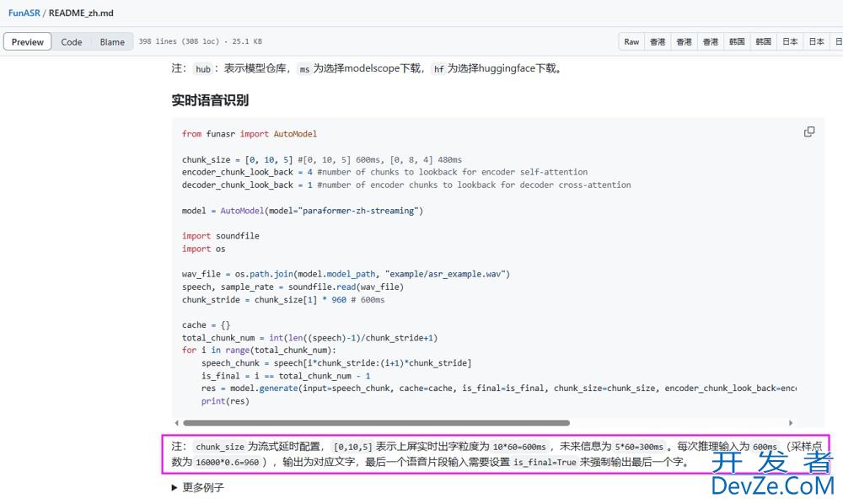Click the inline code 'ms' in the note
The width and height of the screenshot is (843, 504).
coord(305,69)
